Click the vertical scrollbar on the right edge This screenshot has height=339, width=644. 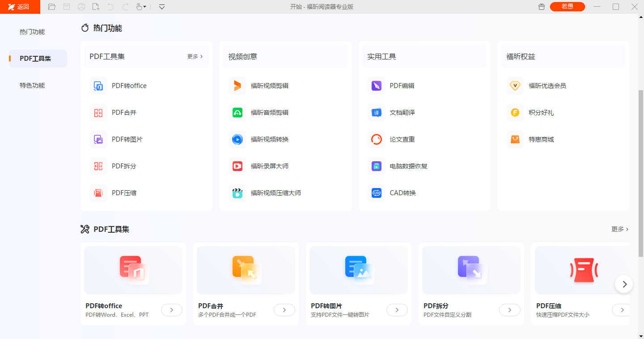[x=640, y=170]
